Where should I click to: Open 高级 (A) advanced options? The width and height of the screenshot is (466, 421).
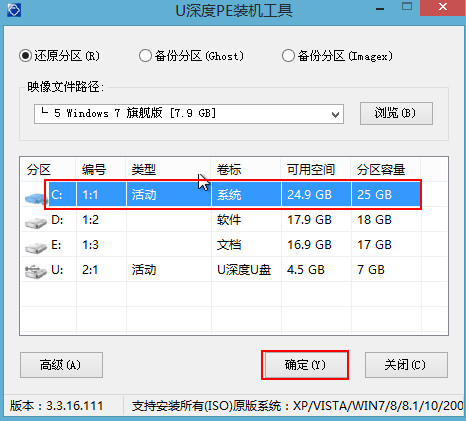click(61, 365)
